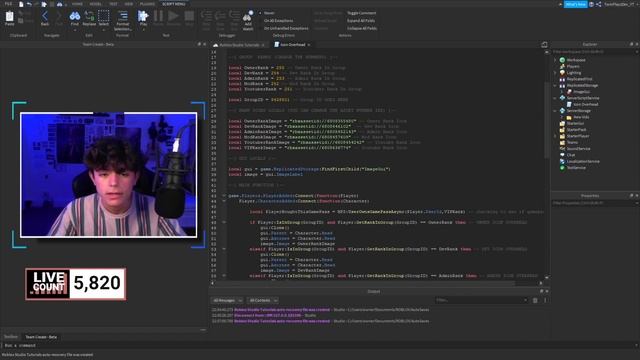Expand the Workspace tree node
Image resolution: width=640 pixels, height=360 pixels.
pyautogui.click(x=555, y=60)
